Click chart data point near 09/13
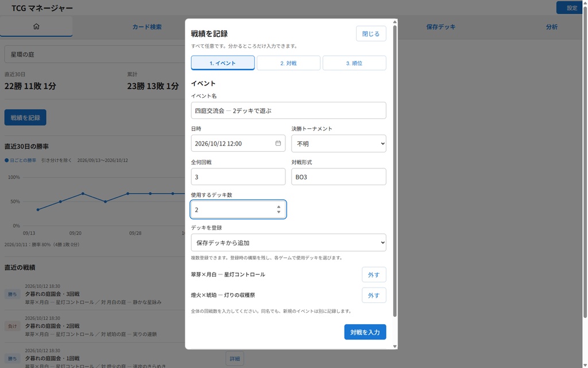The width and height of the screenshot is (588, 368). pos(38,209)
